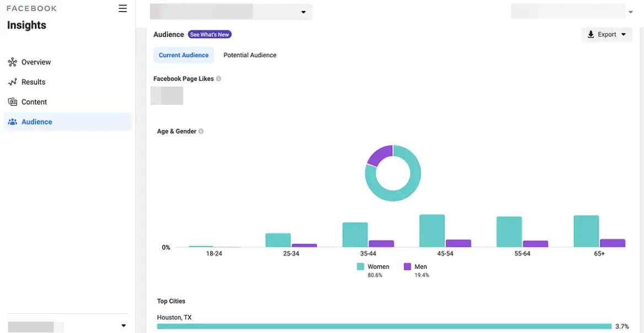Click the See What's New badge
This screenshot has height=333, width=644.
[x=210, y=34]
